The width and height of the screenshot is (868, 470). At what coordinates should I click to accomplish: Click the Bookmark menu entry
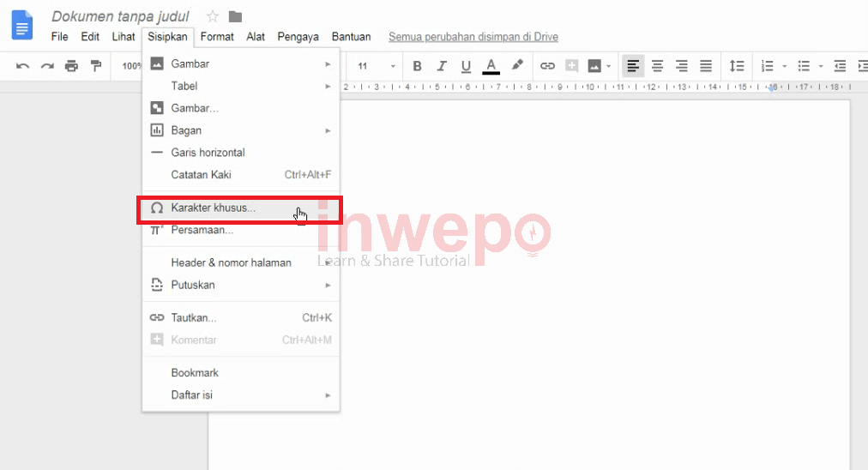pos(241,372)
